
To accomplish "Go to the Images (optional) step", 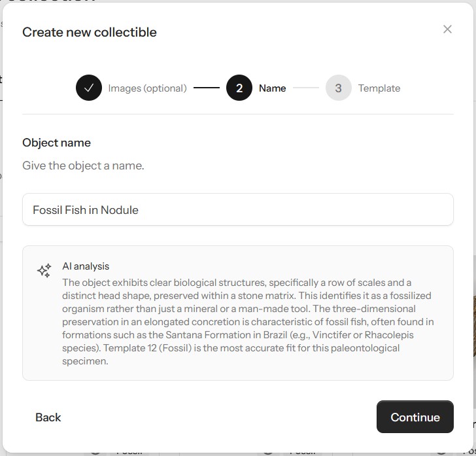I will 147,88.
